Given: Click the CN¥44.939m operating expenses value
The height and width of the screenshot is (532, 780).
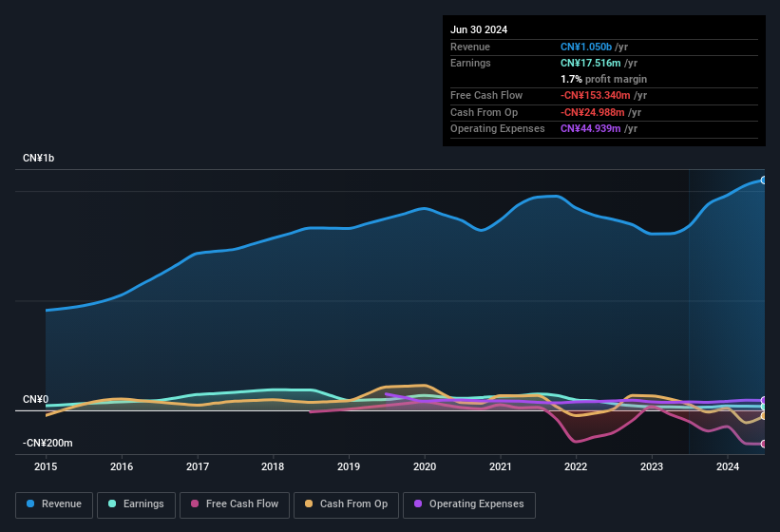Looking at the screenshot, I should pos(591,129).
